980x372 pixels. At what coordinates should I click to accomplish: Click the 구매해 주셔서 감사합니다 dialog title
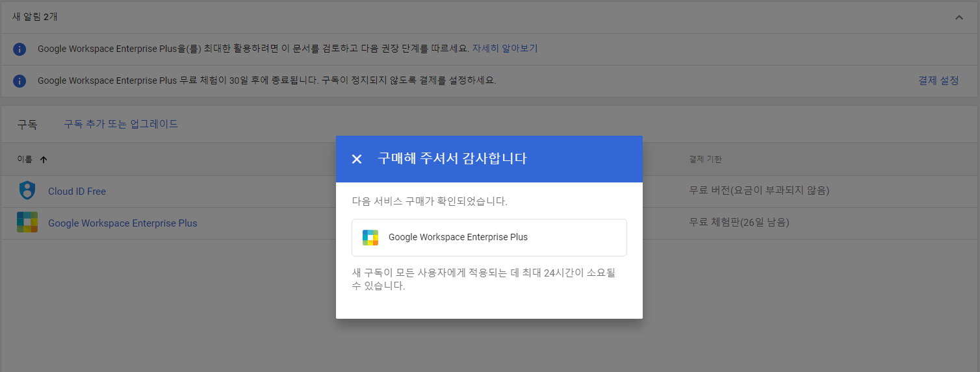pos(452,159)
